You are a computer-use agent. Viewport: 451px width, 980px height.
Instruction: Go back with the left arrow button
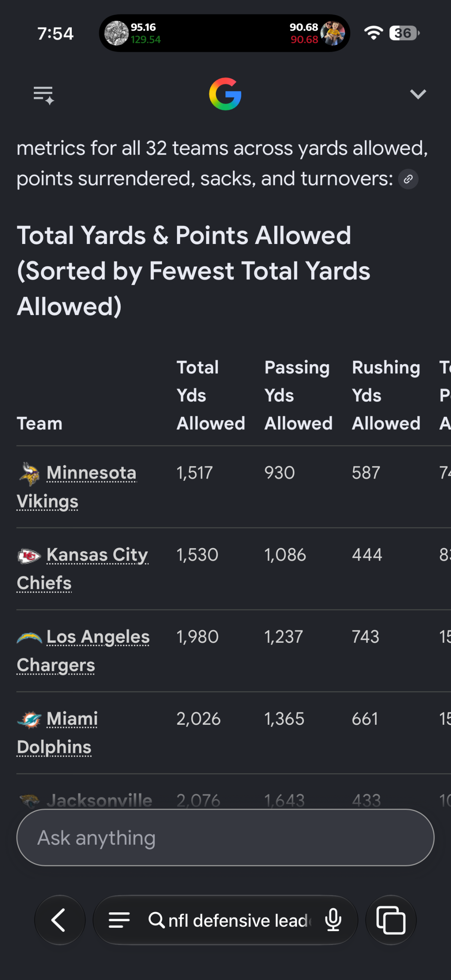pos(60,920)
